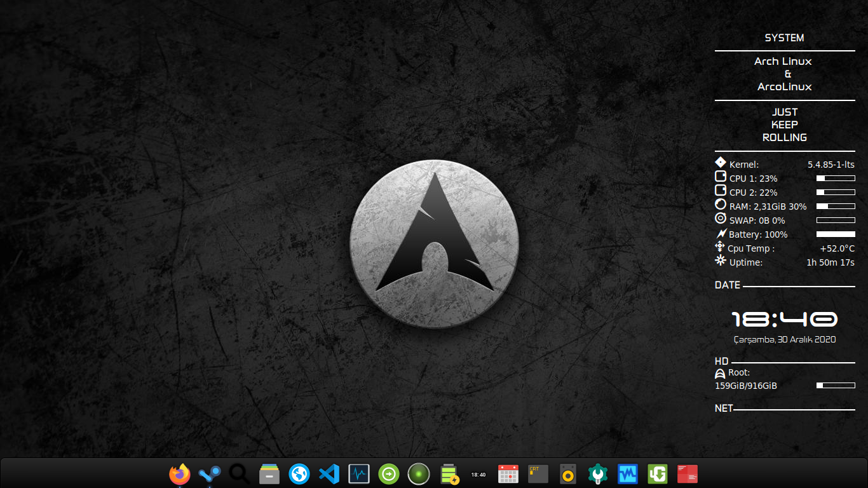Click the date "Çarşamba, 30 Aralık 2020"
Image resolution: width=868 pixels, height=488 pixels.
coord(785,339)
